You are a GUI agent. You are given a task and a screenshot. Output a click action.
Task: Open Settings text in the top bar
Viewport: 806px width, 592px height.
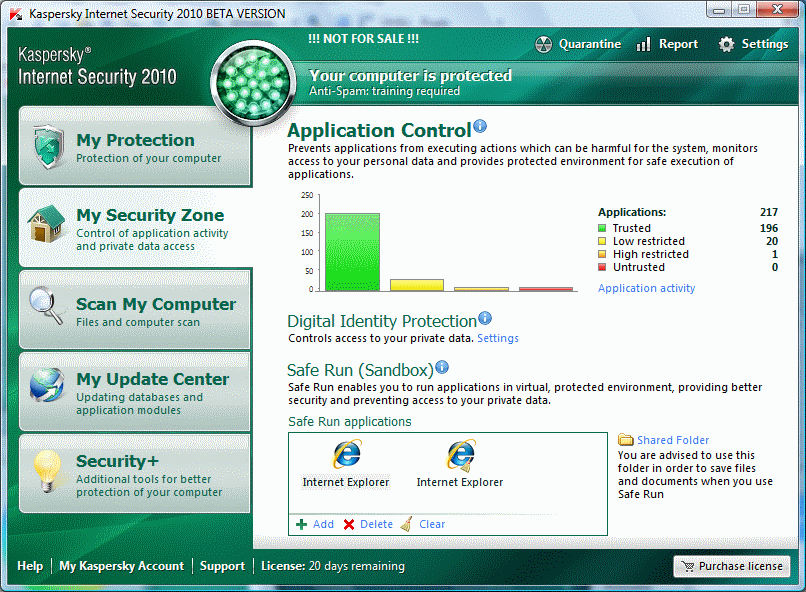(x=764, y=44)
